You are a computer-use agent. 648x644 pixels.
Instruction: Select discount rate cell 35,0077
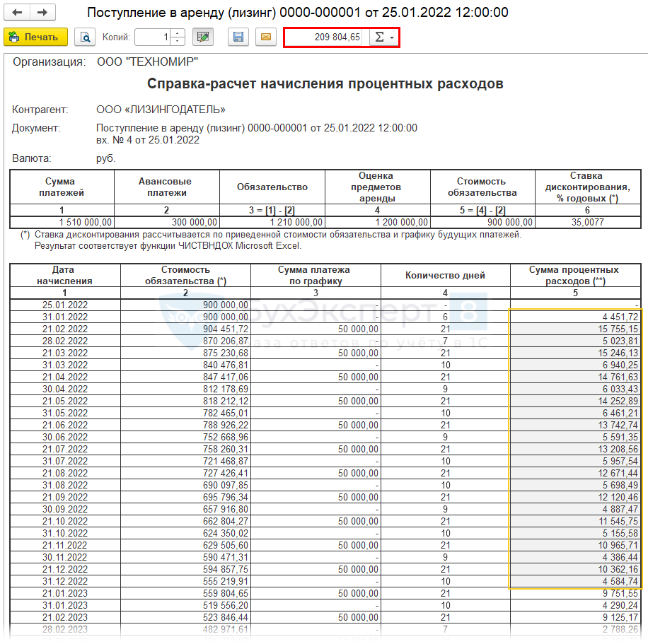pyautogui.click(x=589, y=222)
